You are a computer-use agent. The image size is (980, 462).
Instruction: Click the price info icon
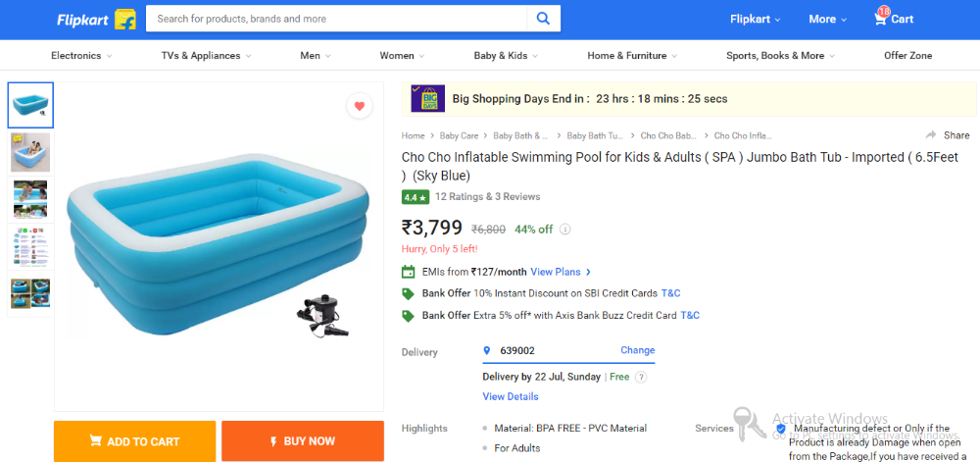click(x=565, y=230)
